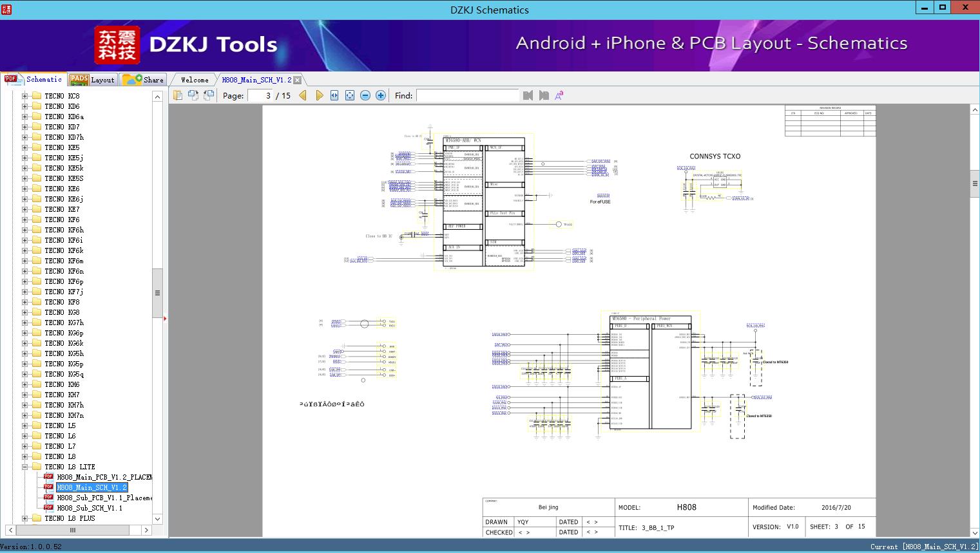This screenshot has height=553, width=980.
Task: Select the TECNO KG7h folder
Action: pyautogui.click(x=64, y=323)
